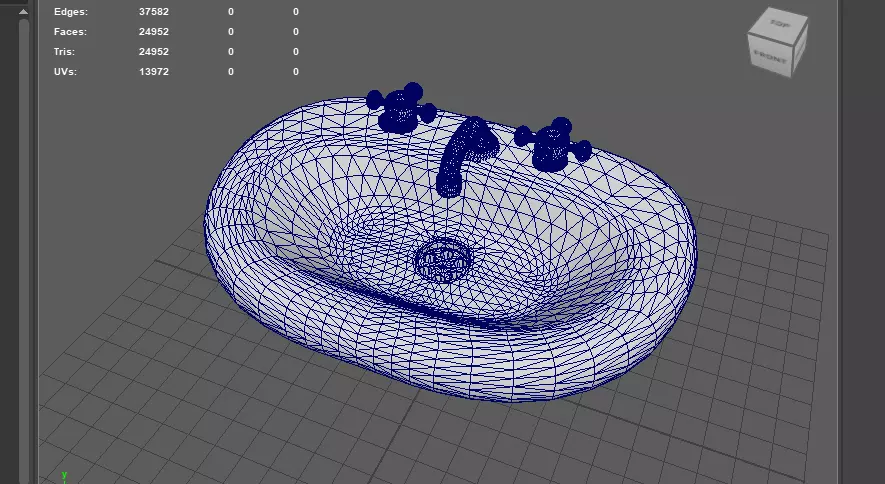Click the TOP face of the view cube
The height and width of the screenshot is (484, 885).
780,23
